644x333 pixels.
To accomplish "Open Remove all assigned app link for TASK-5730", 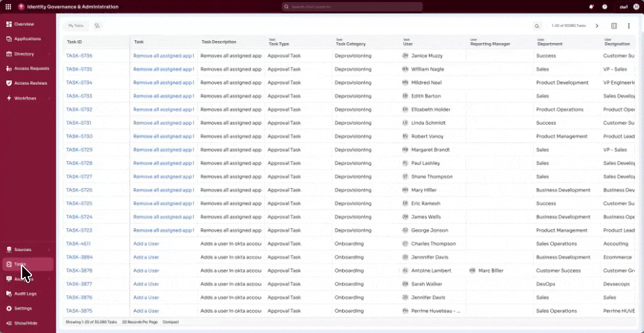I will [164, 136].
